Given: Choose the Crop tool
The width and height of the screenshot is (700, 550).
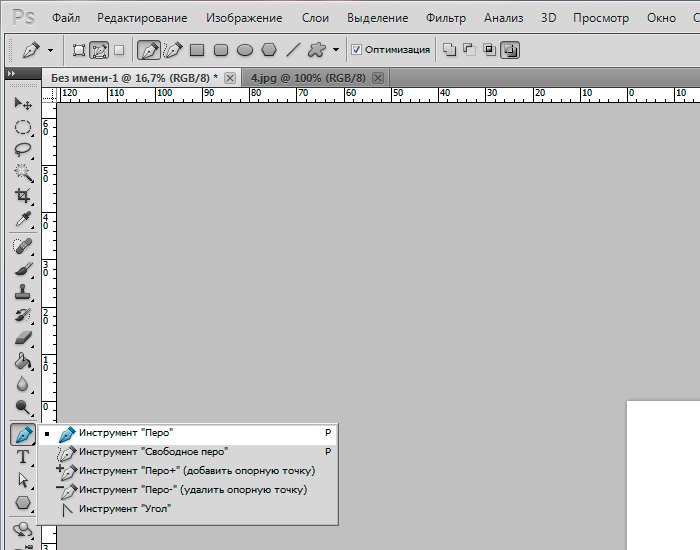Looking at the screenshot, I should [22, 196].
